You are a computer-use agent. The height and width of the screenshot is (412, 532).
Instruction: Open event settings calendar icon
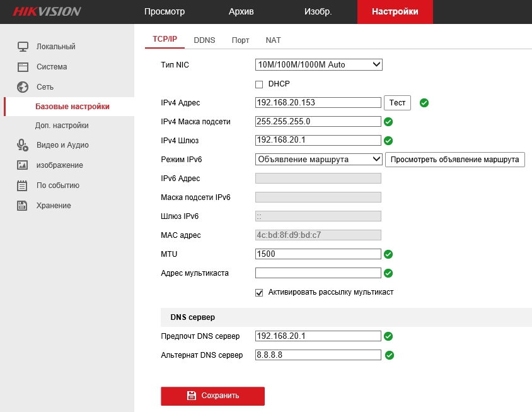23,185
